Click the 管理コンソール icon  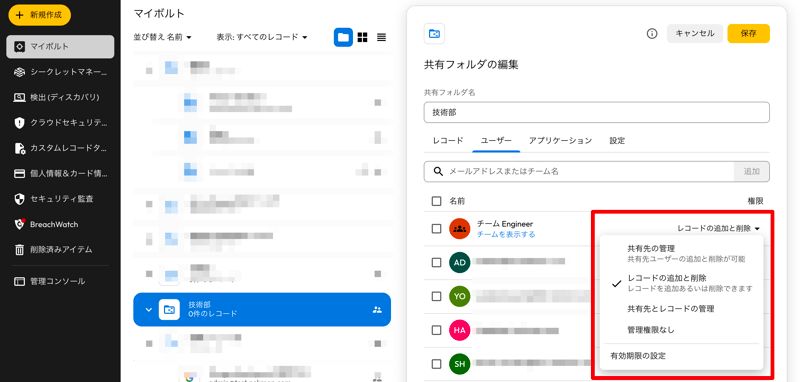click(x=19, y=281)
